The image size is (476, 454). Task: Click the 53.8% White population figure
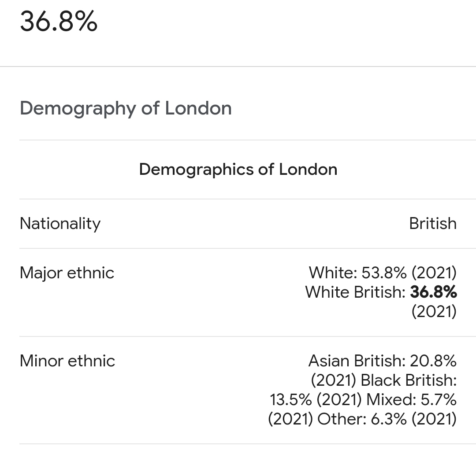pos(384,273)
